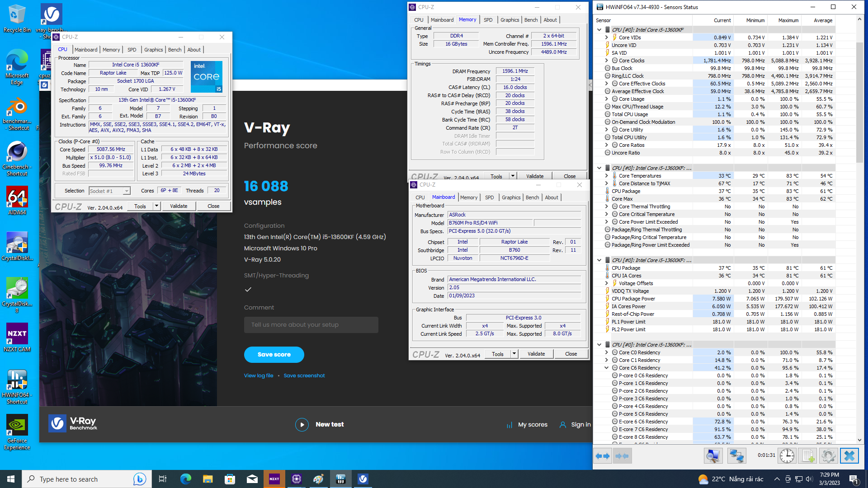Click the HWiNFO magnifier monitor icon
868x488 pixels.
[713, 456]
